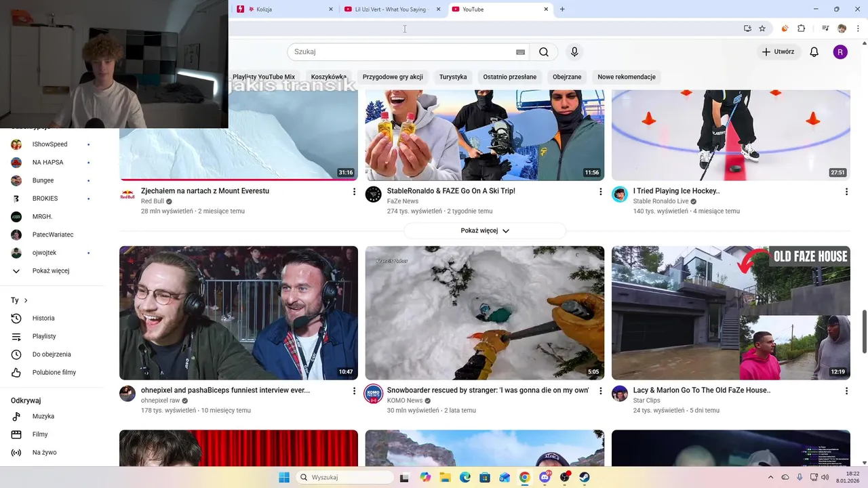This screenshot has height=488, width=868.
Task: Open Windows Start menu
Action: (284, 477)
